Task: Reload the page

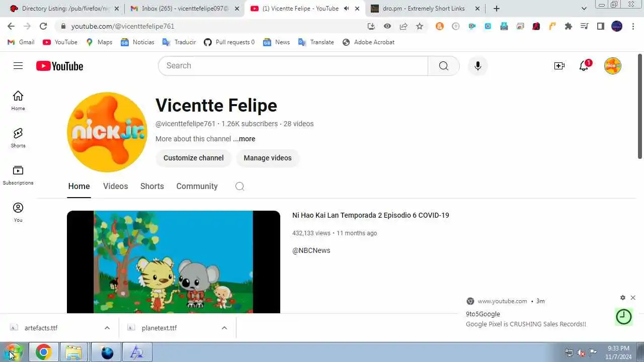Action: 43,26
